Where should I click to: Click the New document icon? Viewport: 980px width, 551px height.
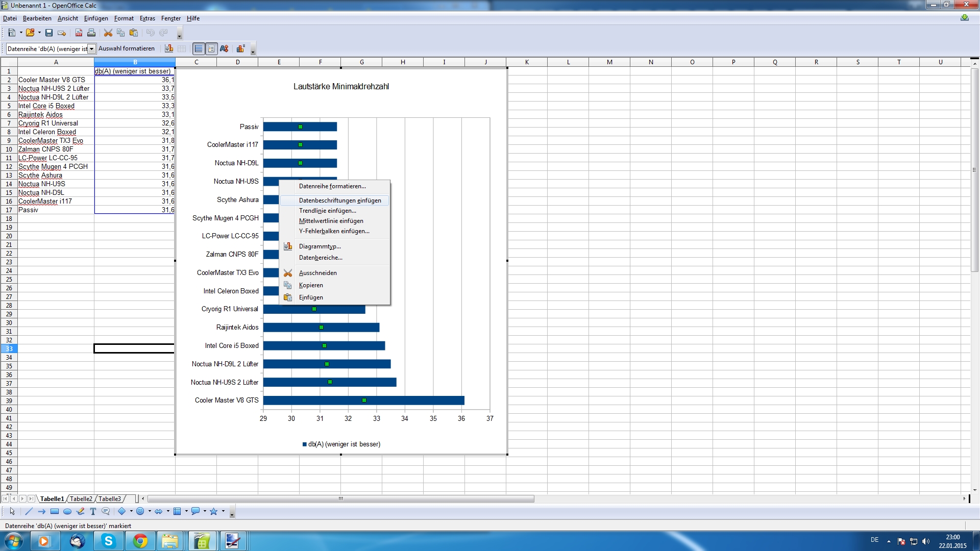coord(11,33)
